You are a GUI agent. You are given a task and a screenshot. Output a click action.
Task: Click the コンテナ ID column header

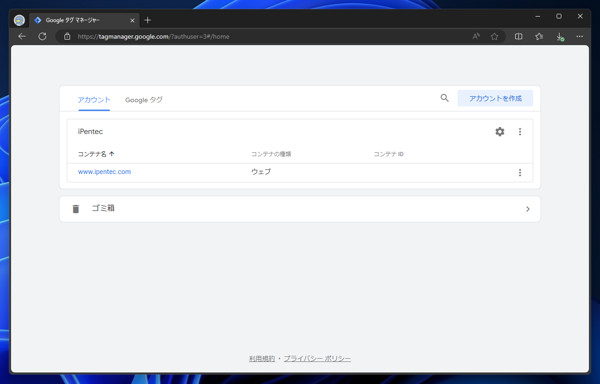point(388,154)
